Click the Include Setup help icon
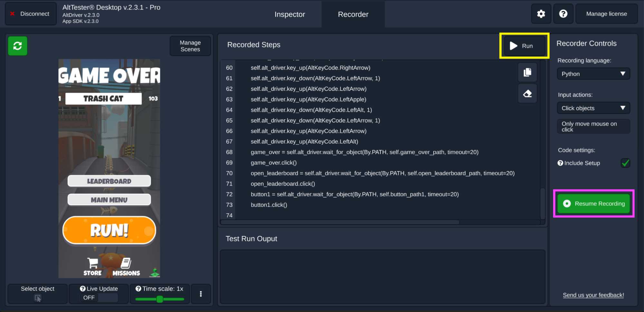Image resolution: width=644 pixels, height=312 pixels. tap(560, 163)
